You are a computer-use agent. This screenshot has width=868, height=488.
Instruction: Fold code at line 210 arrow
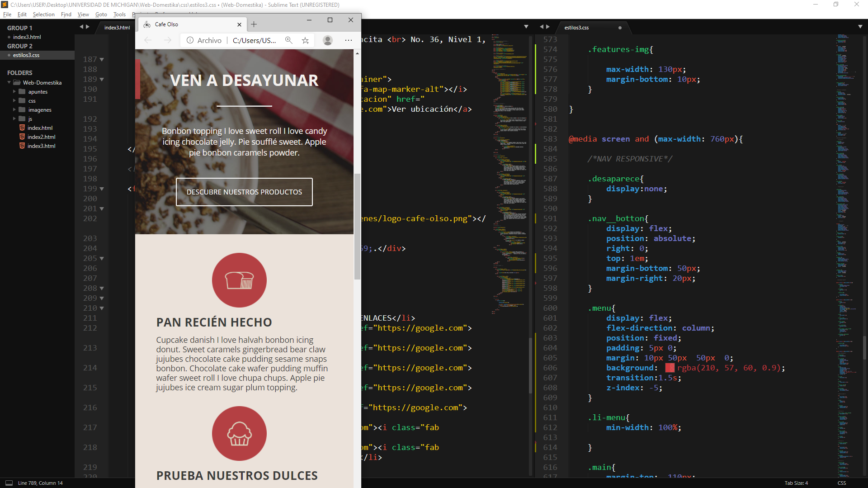[102, 308]
